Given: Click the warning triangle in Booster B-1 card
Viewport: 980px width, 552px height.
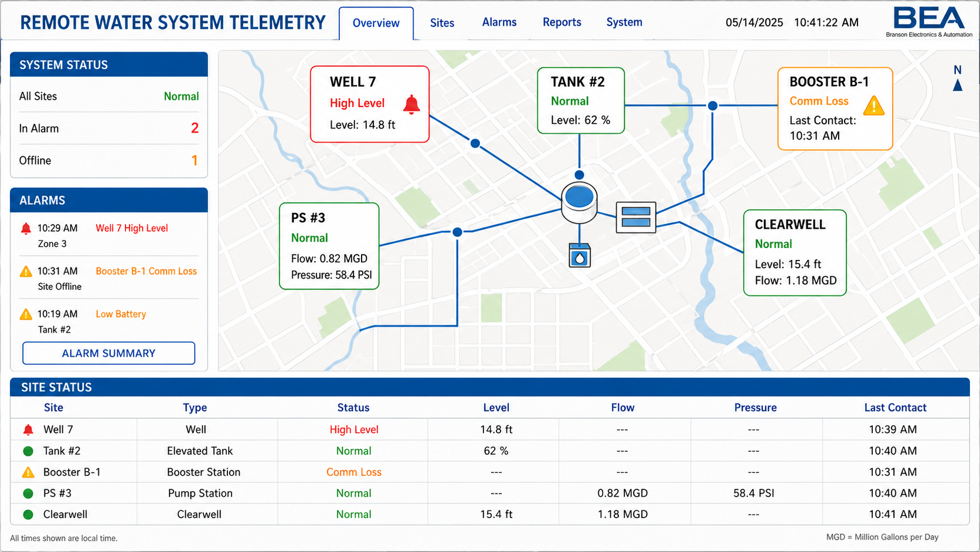Looking at the screenshot, I should click(x=873, y=106).
